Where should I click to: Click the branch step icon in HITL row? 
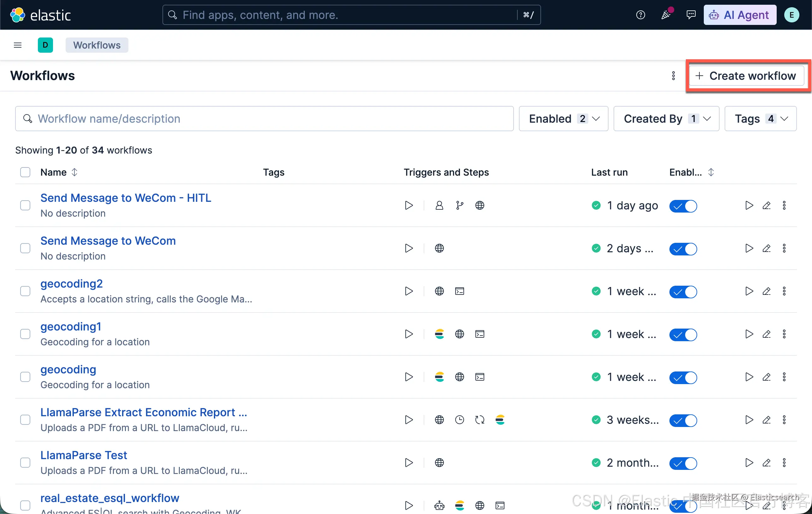[459, 205]
